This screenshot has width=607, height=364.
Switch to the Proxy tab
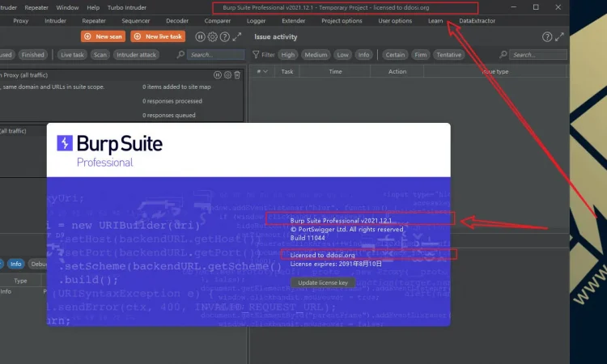[21, 21]
